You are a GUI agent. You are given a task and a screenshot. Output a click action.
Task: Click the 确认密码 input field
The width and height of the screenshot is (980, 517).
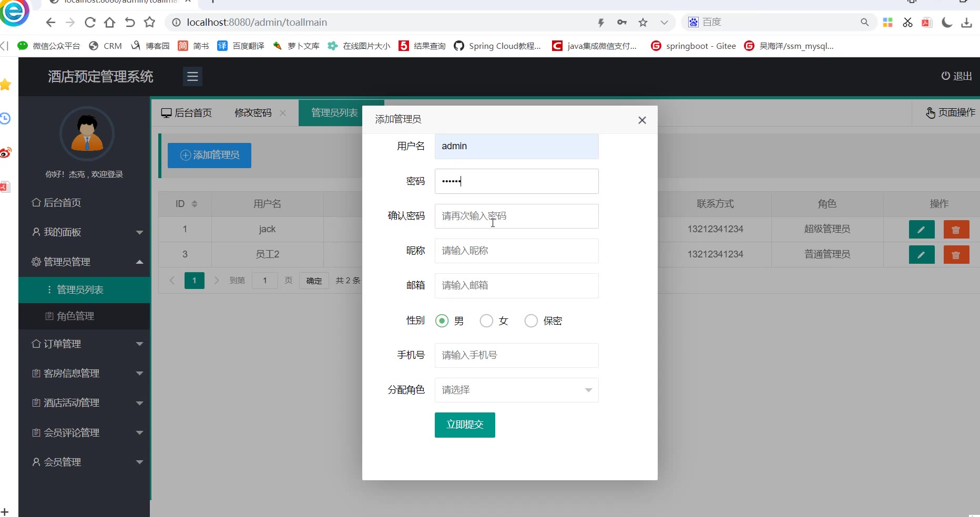pyautogui.click(x=516, y=216)
